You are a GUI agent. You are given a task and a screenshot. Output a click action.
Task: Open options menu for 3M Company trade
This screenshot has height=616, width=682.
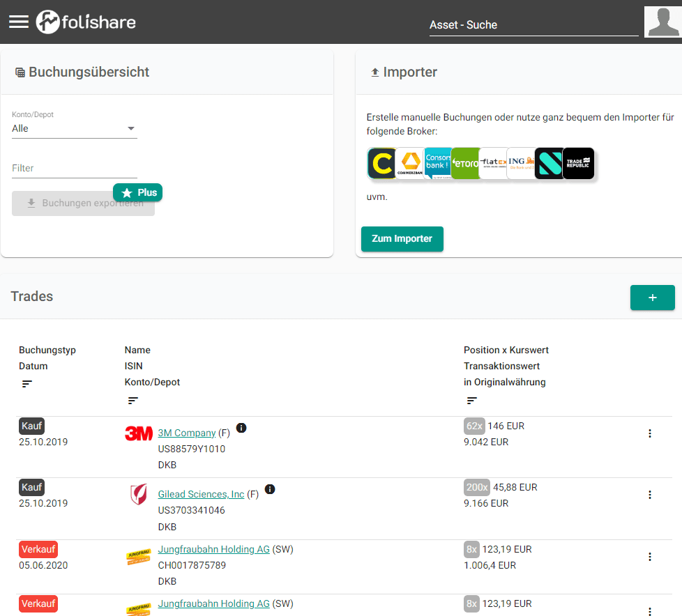(x=650, y=433)
